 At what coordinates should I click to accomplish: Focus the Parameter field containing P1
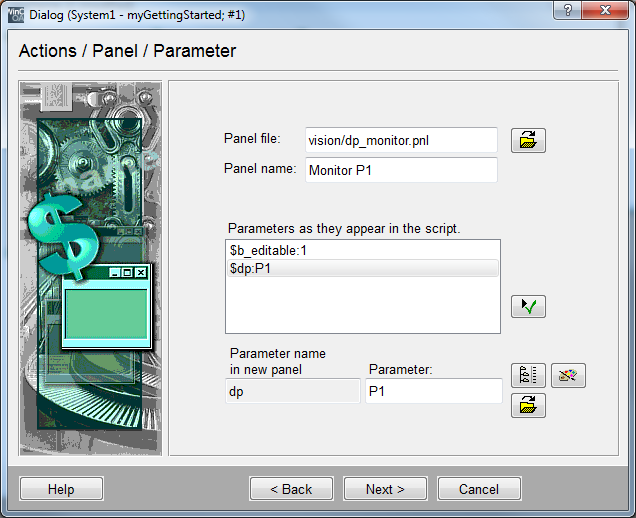tap(433, 391)
